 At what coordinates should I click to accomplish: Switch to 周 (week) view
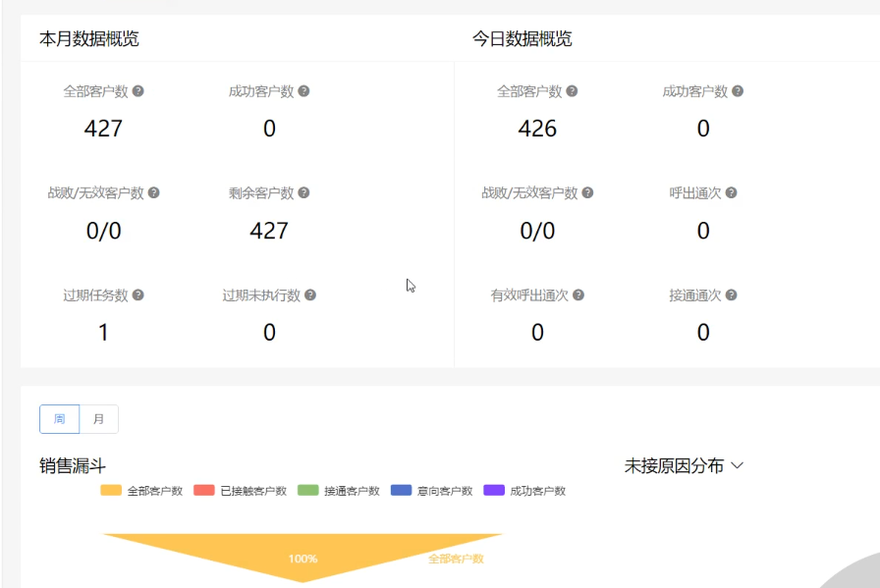(60, 419)
